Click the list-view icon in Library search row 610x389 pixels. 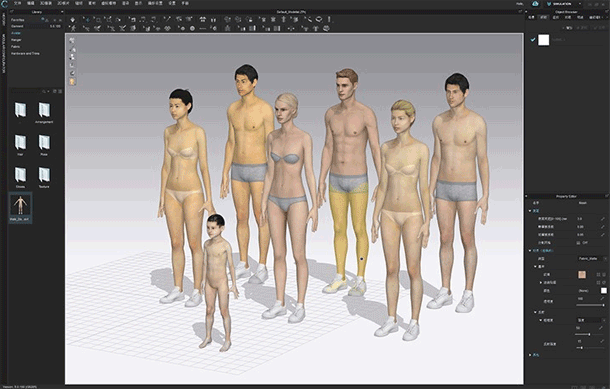point(60,91)
